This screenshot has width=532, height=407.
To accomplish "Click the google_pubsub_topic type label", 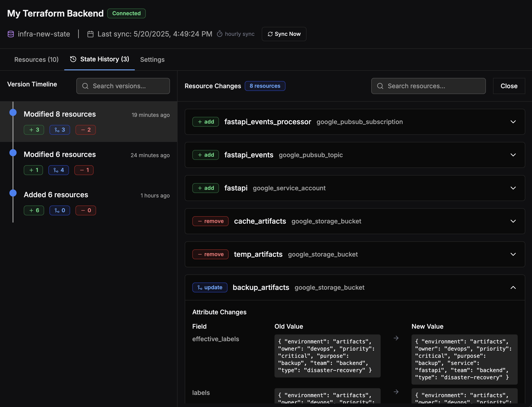I will 311,155.
